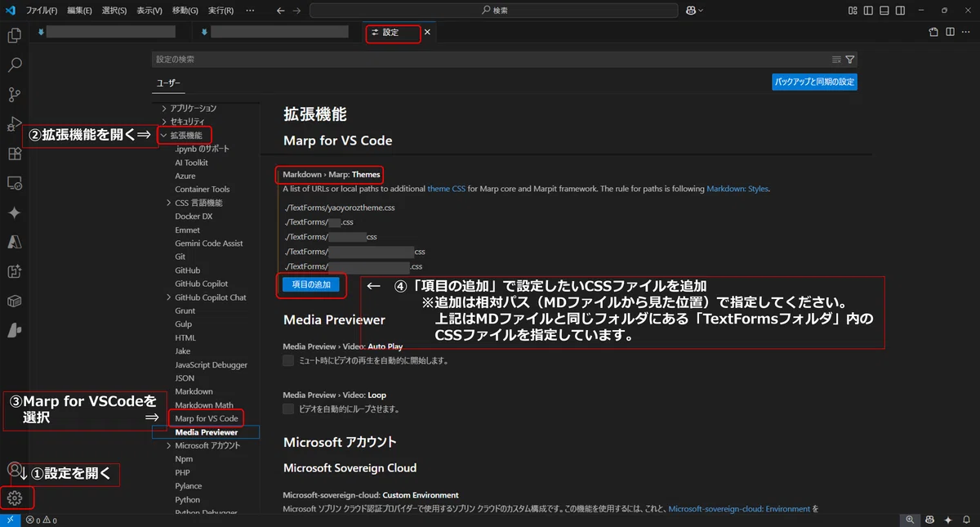Collapse the 拡張機能 settings category
This screenshot has height=527, width=980.
164,136
